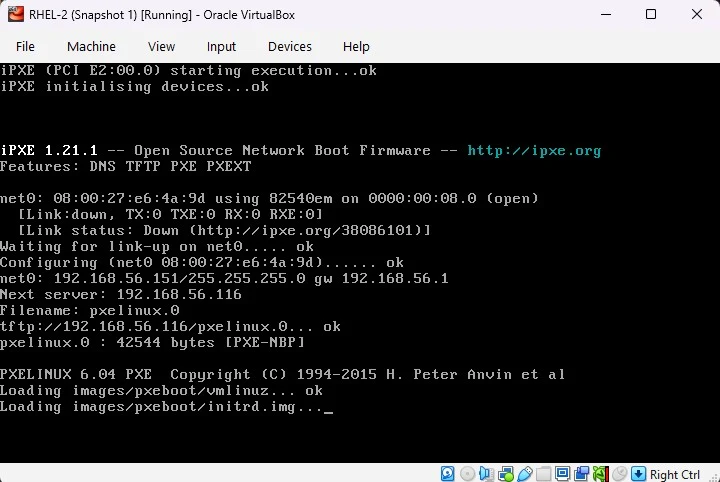This screenshot has width=720, height=482.
Task: Click the keyboard capture host key arrow icon
Action: (639, 474)
